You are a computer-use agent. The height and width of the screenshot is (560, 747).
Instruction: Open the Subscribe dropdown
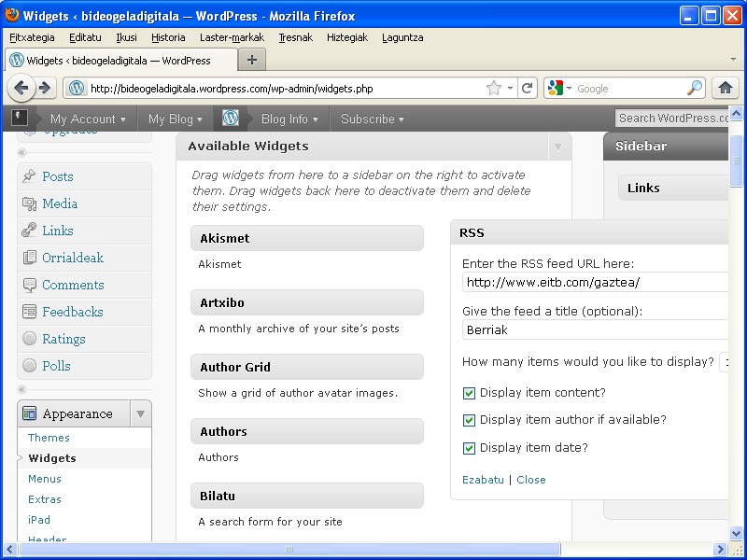point(372,119)
